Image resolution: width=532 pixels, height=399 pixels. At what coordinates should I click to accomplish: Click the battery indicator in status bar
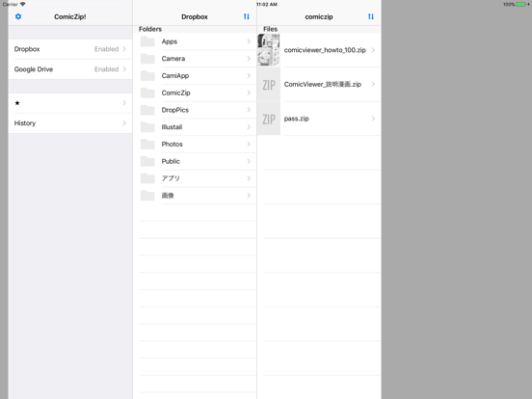point(521,5)
